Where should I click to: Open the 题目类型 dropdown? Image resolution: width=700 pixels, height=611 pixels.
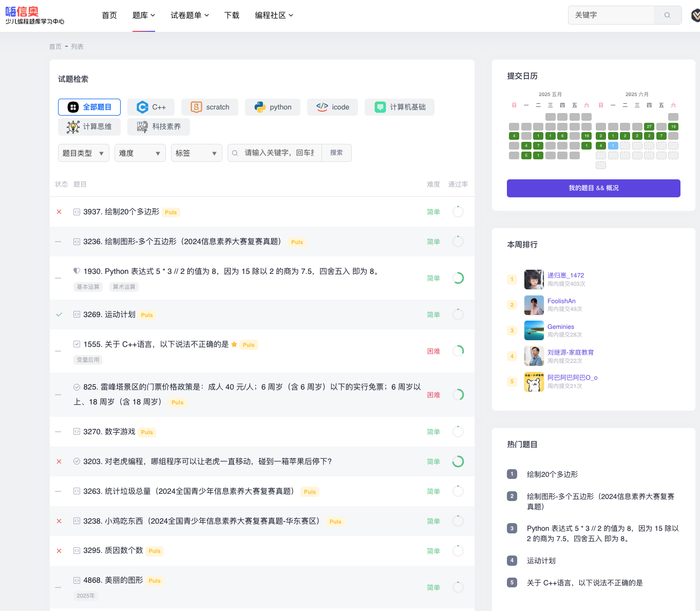(83, 153)
